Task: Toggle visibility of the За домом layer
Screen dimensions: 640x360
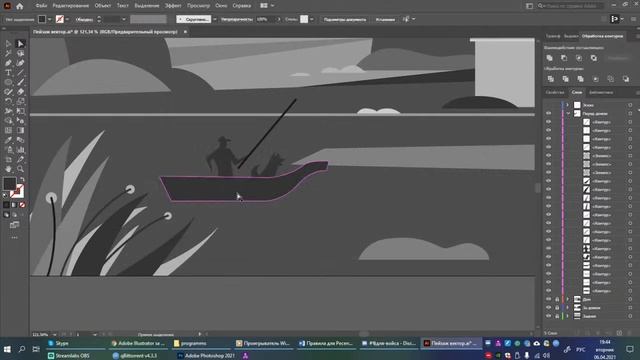Action: pyautogui.click(x=549, y=308)
